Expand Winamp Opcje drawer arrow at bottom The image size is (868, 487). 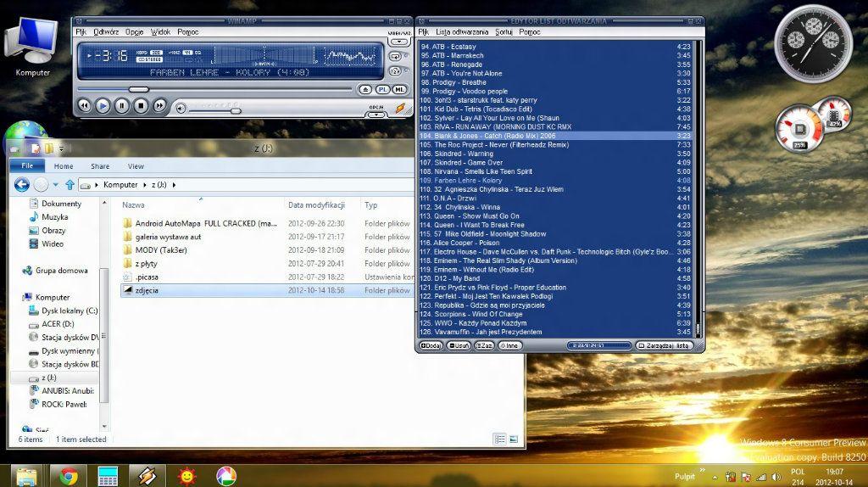tap(376, 115)
